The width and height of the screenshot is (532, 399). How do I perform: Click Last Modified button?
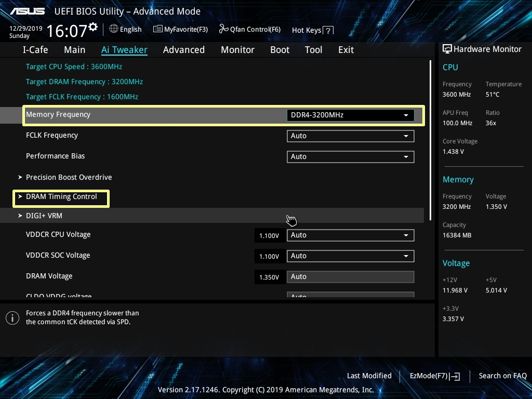coord(369,376)
